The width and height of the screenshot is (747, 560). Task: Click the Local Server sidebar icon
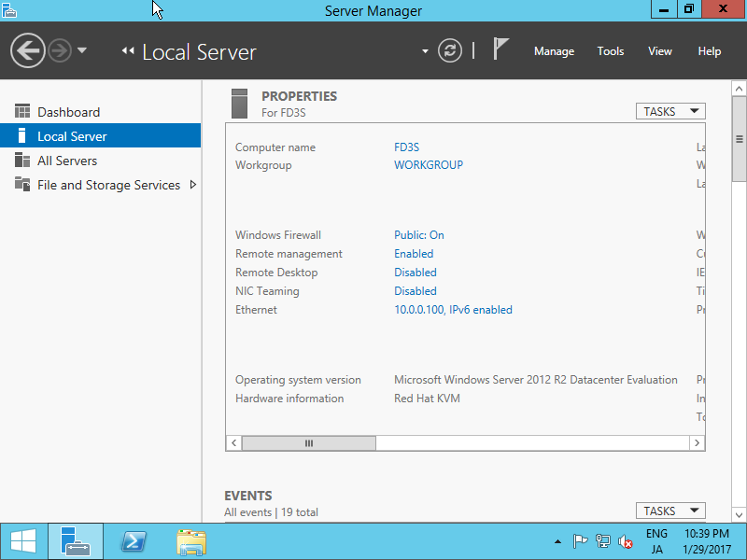tap(21, 135)
